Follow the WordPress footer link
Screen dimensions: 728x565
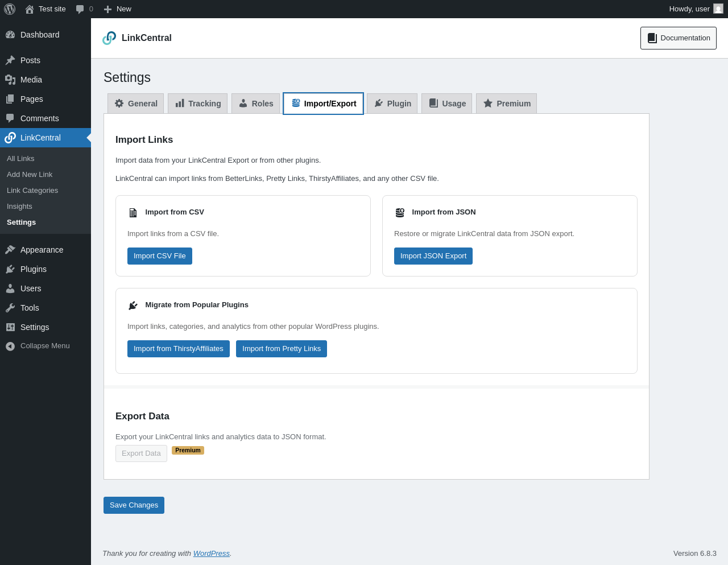(211, 554)
